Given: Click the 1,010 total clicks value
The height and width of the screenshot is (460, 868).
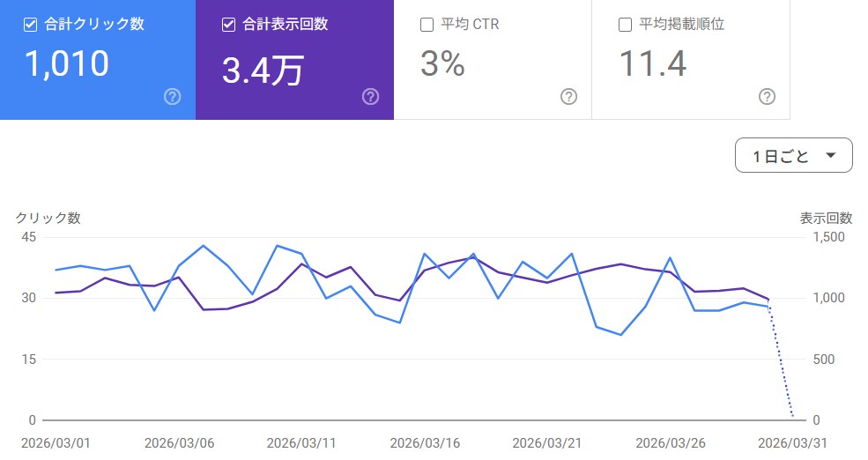Looking at the screenshot, I should 67,64.
